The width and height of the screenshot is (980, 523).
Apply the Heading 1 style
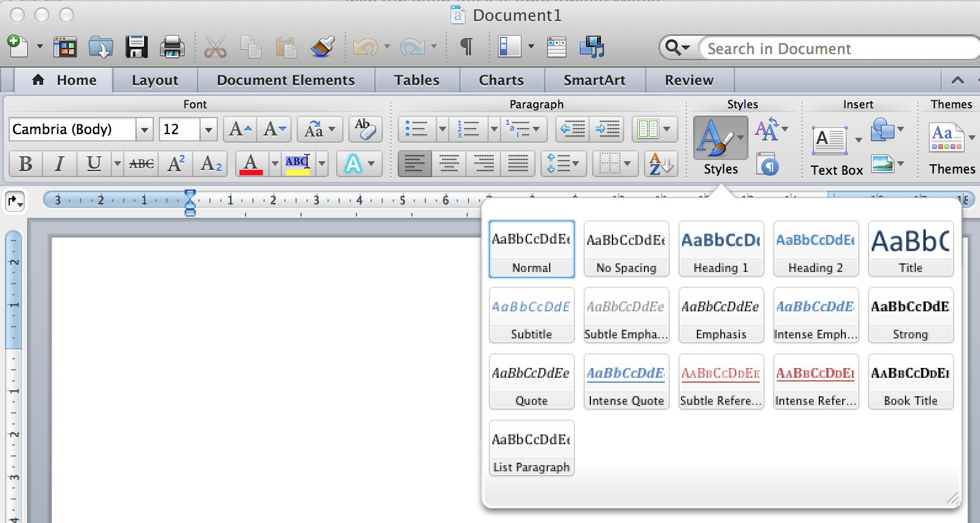721,249
